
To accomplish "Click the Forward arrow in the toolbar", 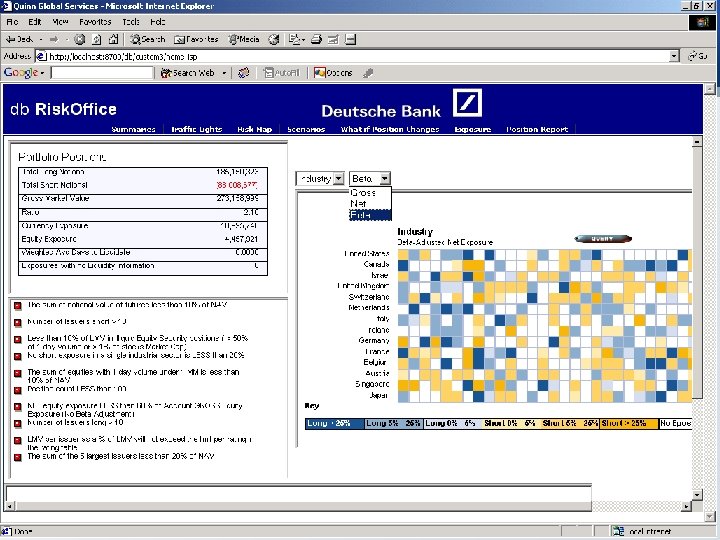I will pyautogui.click(x=54, y=39).
